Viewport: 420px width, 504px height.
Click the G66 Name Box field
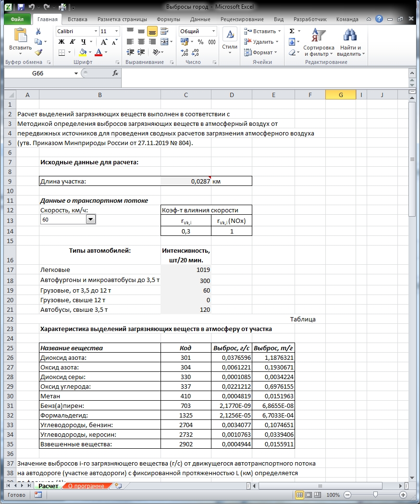click(x=37, y=74)
